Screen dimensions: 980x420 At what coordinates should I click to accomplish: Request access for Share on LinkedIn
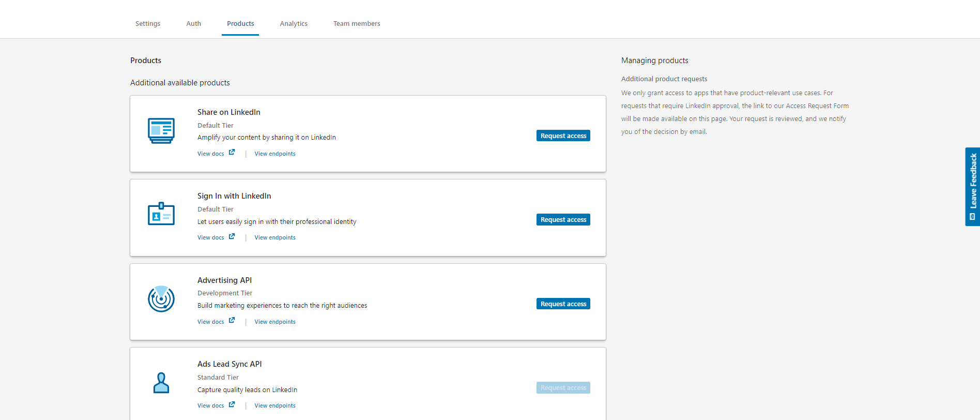click(563, 136)
